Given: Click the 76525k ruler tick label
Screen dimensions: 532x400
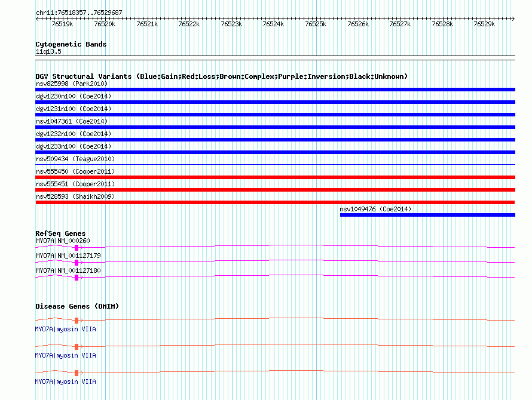Looking at the screenshot, I should click(316, 24).
